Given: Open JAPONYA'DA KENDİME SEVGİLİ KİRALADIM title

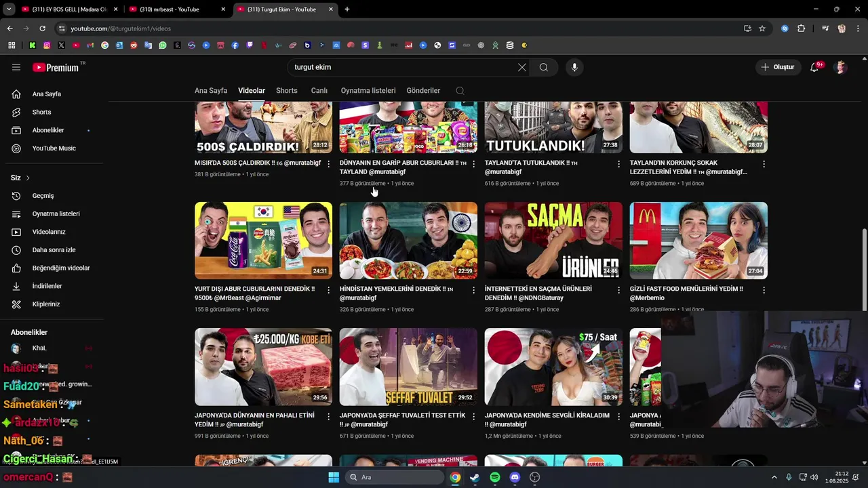Looking at the screenshot, I should coord(547,420).
